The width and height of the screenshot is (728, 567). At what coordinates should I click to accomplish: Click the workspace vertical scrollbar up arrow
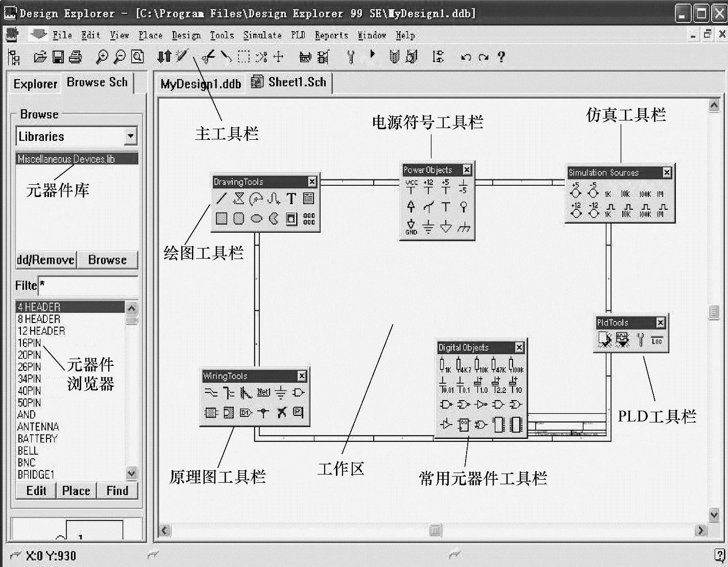(714, 106)
